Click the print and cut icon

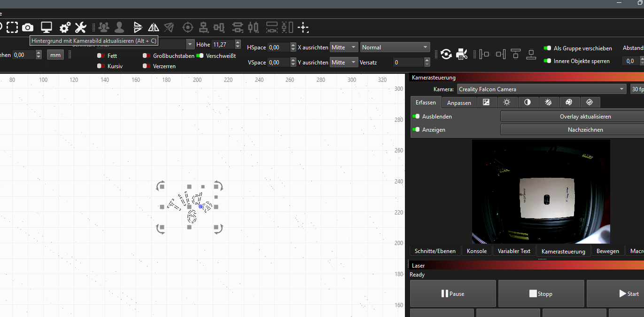click(x=462, y=55)
